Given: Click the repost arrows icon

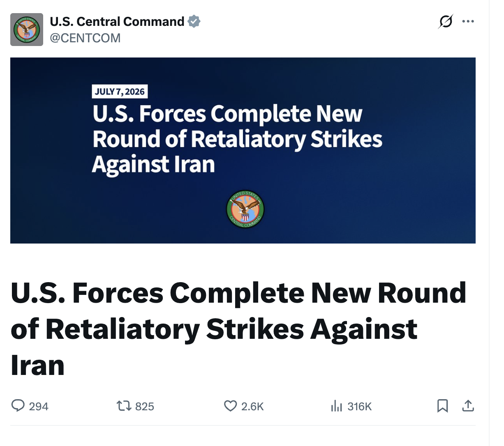Looking at the screenshot, I should [124, 406].
